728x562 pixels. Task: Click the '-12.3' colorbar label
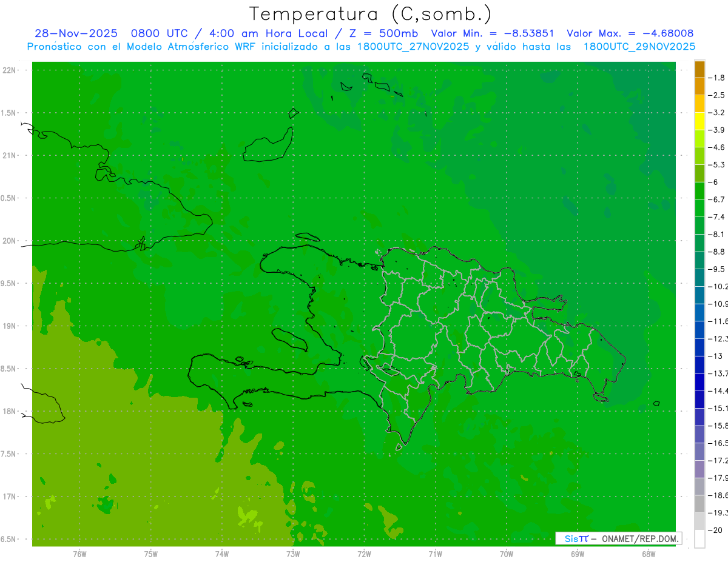pos(718,339)
